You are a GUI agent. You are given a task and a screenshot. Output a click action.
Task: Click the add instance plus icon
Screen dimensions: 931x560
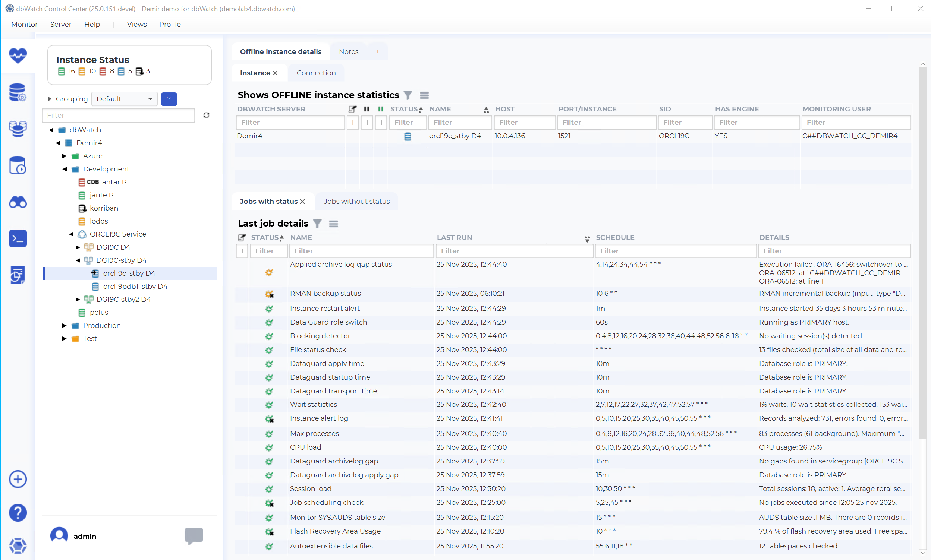tap(18, 480)
